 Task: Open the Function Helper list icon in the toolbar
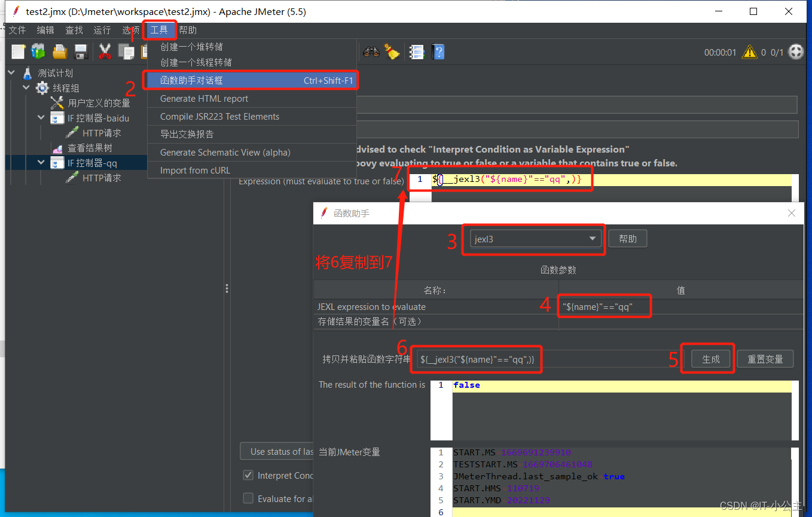[x=417, y=52]
